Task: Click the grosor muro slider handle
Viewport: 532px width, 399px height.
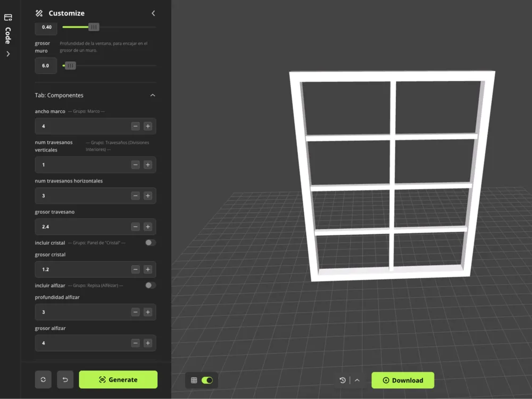Action: 70,65
